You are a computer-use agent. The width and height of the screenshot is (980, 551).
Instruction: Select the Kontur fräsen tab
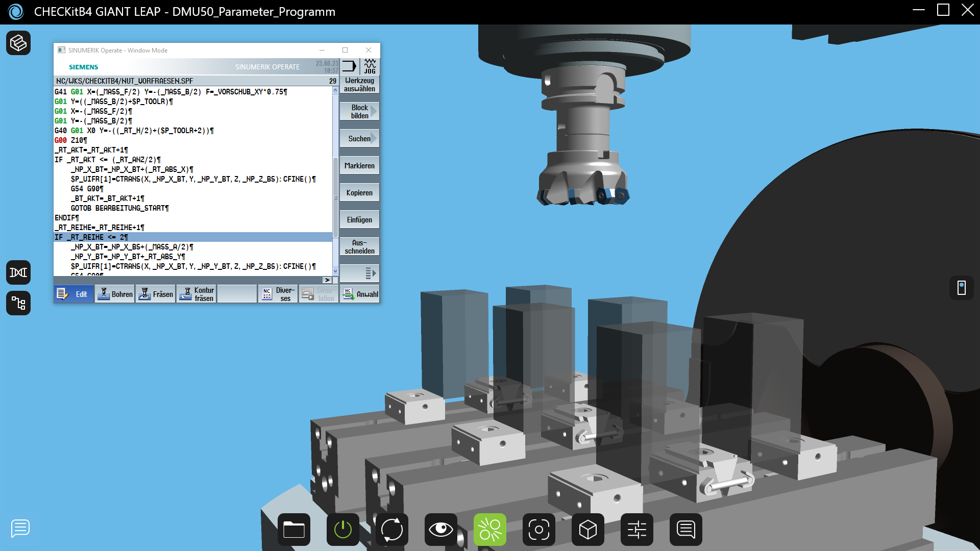click(x=197, y=294)
